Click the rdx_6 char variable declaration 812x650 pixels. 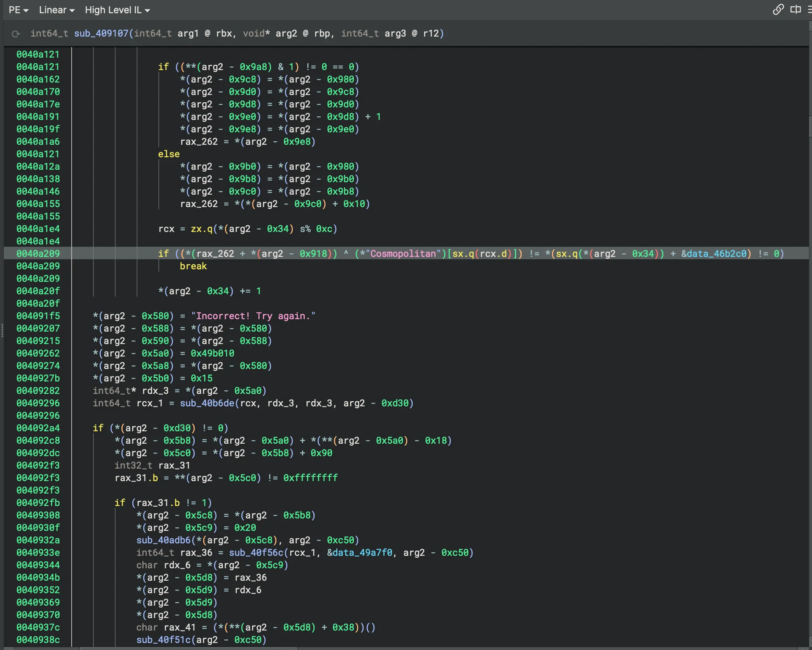(177, 565)
